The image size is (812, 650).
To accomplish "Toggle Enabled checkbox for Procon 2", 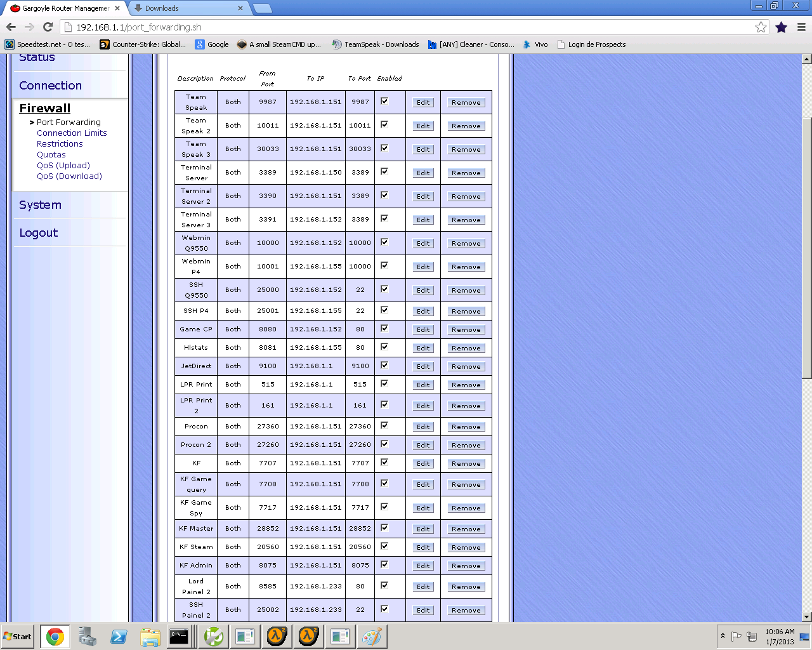I will 384,444.
